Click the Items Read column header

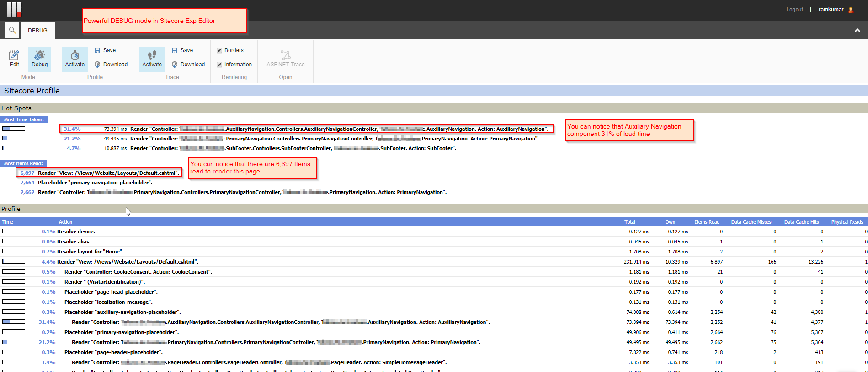pyautogui.click(x=707, y=222)
